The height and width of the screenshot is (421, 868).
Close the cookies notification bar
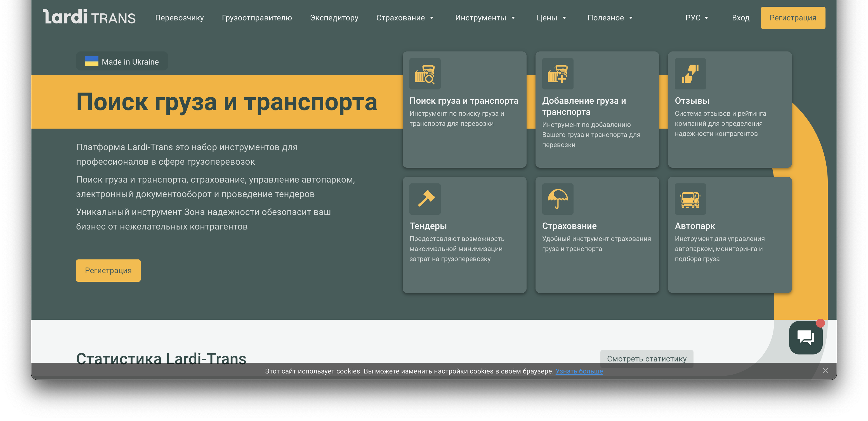[x=825, y=370]
